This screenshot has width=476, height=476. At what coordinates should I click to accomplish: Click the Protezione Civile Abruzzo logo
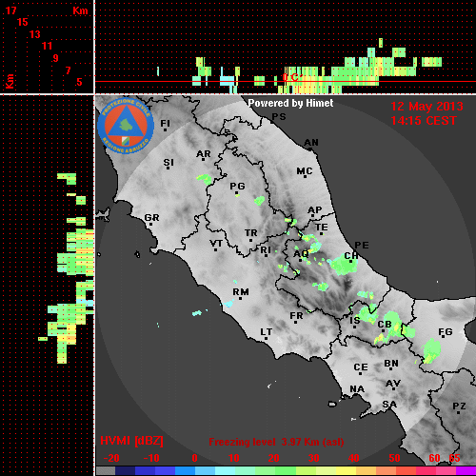(x=126, y=126)
